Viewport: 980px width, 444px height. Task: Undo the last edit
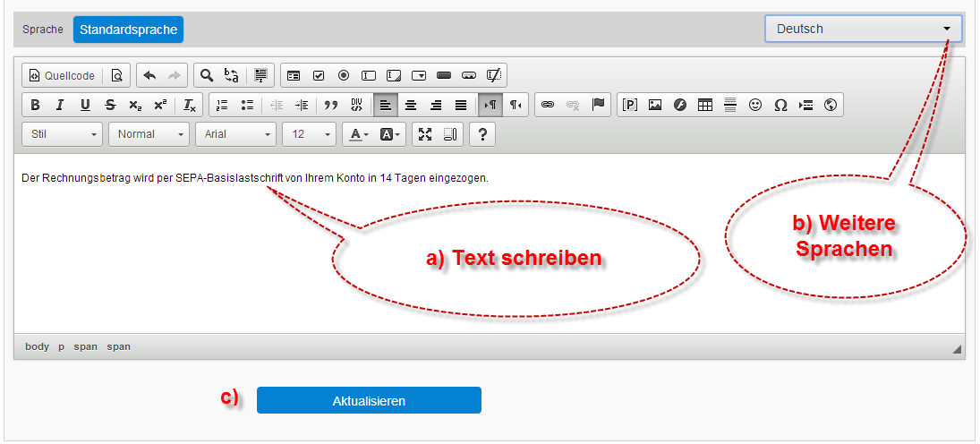(149, 76)
